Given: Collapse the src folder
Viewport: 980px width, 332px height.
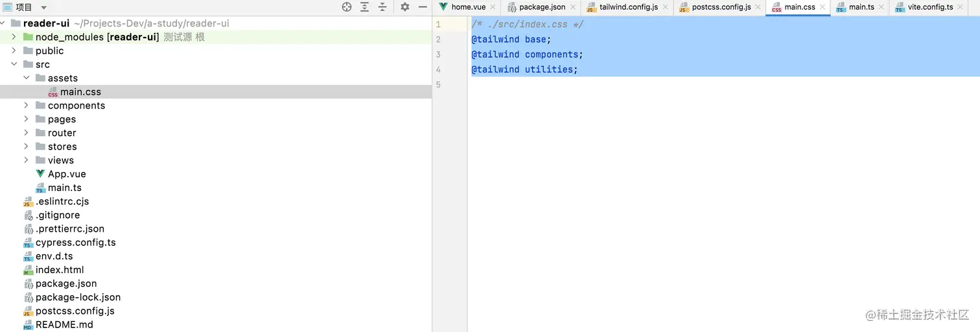Looking at the screenshot, I should click(x=14, y=64).
